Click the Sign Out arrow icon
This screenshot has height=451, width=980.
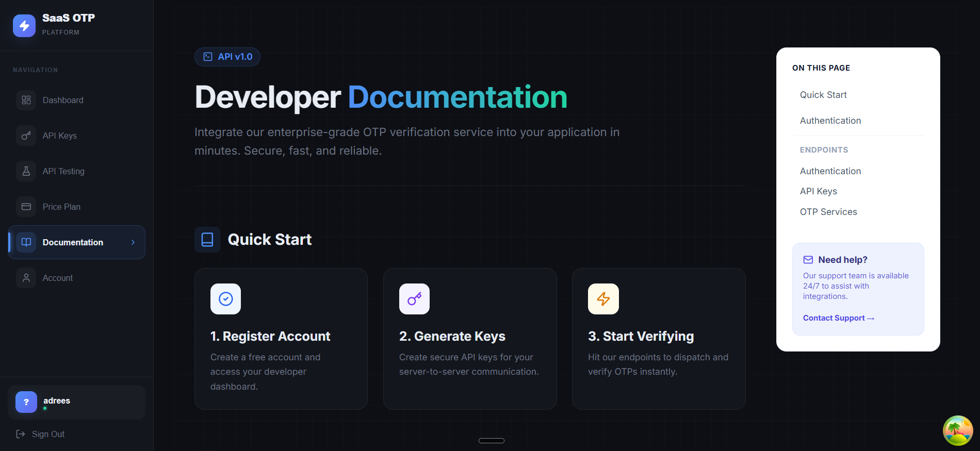(21, 434)
